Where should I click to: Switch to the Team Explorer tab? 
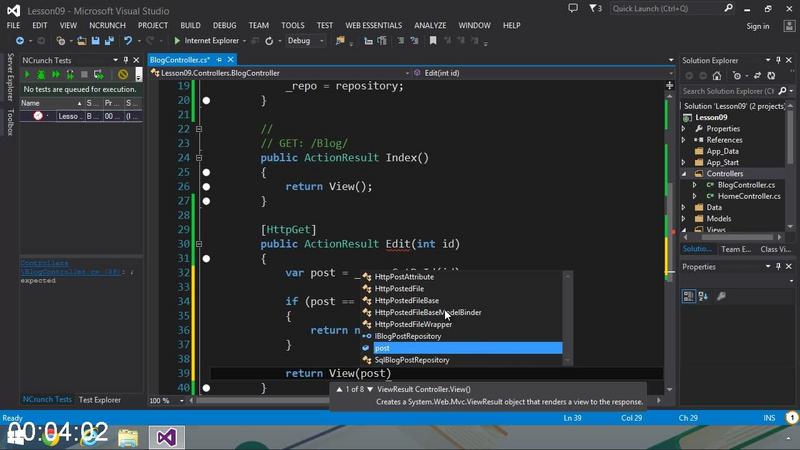click(x=736, y=249)
